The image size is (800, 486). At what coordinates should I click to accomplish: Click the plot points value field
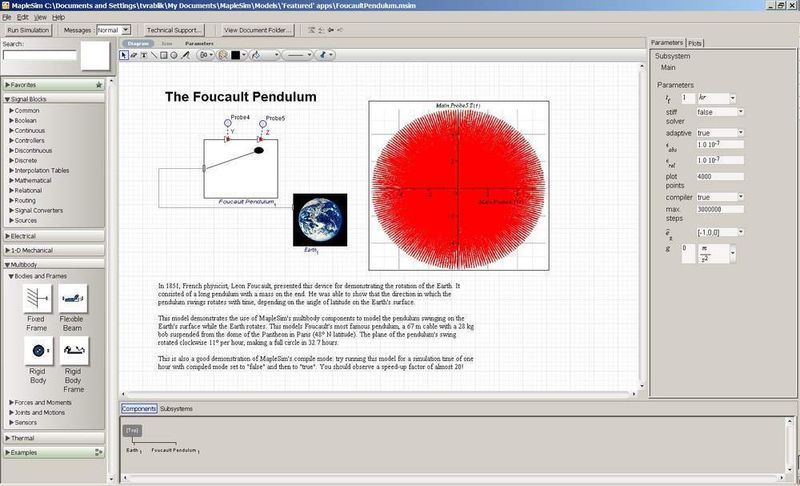[720, 176]
